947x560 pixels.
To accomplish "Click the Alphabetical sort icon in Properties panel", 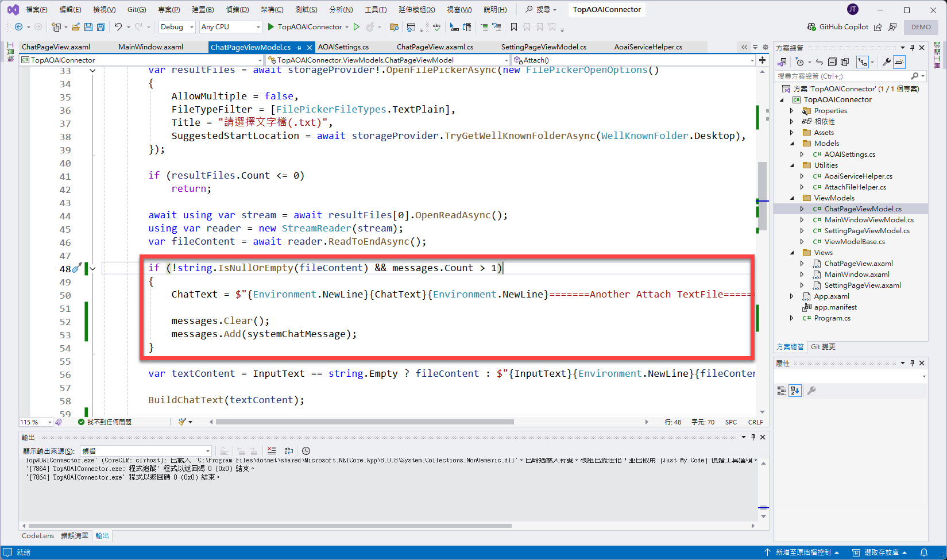I will 795,391.
